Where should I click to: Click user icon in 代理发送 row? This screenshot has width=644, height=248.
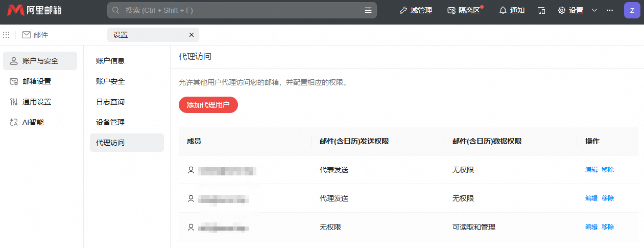[191, 198]
